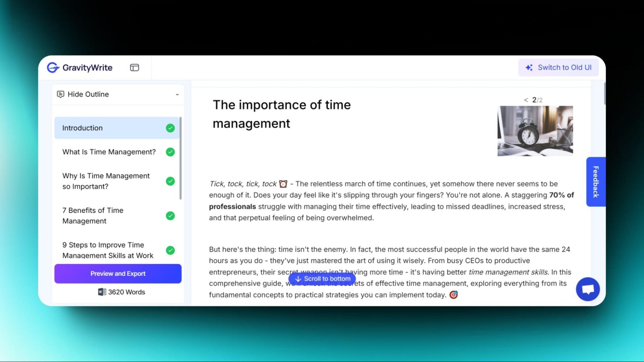644x362 pixels.
Task: Click the sidebar toggle panel icon
Action: (135, 67)
